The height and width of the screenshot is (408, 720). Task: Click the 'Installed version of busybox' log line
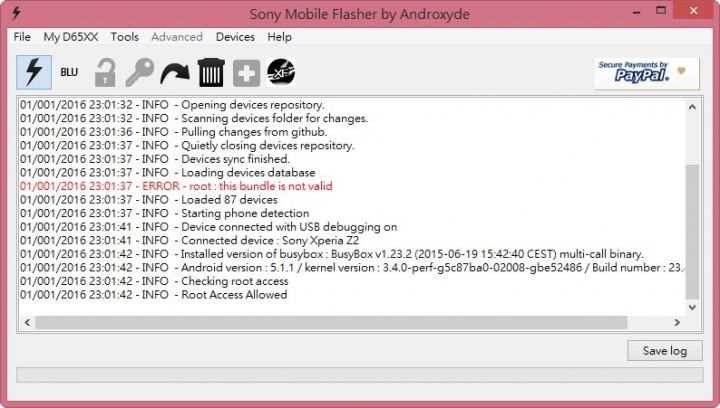[332, 254]
